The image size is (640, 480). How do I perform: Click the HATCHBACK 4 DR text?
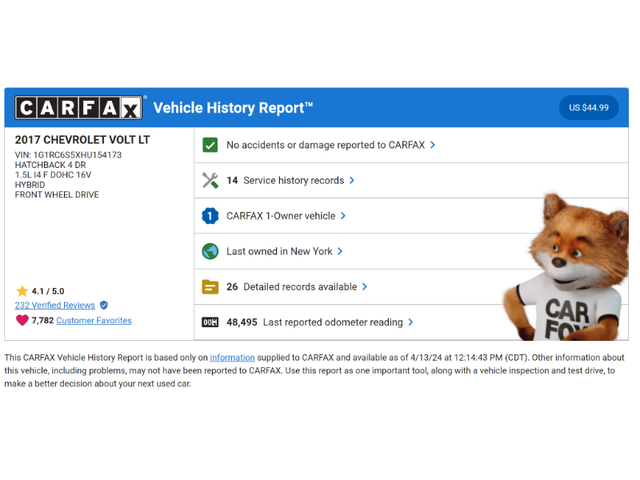50,165
